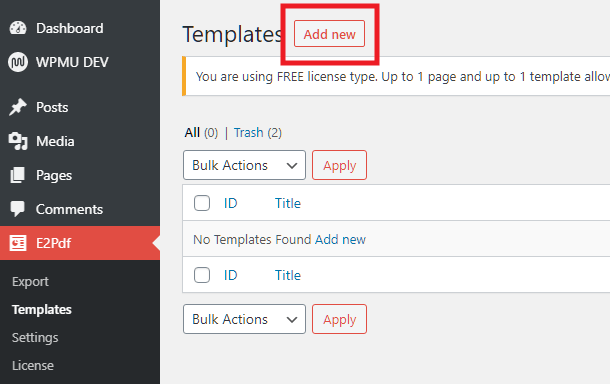Click the Posts pushpin icon
Viewport: 610px width, 384px height.
18,107
